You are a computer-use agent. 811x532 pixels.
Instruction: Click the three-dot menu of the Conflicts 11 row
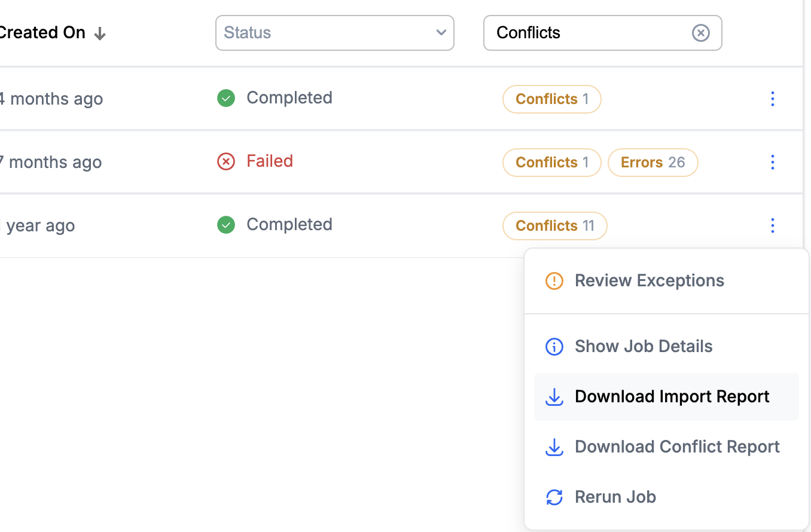(772, 225)
